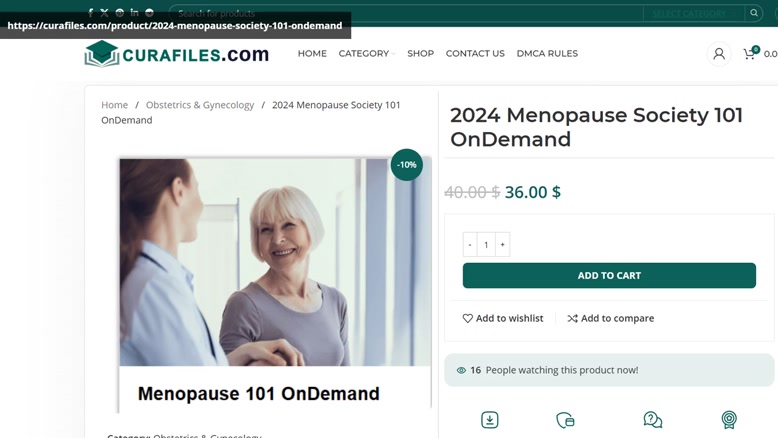Go to the SHOP menu item

click(x=420, y=54)
